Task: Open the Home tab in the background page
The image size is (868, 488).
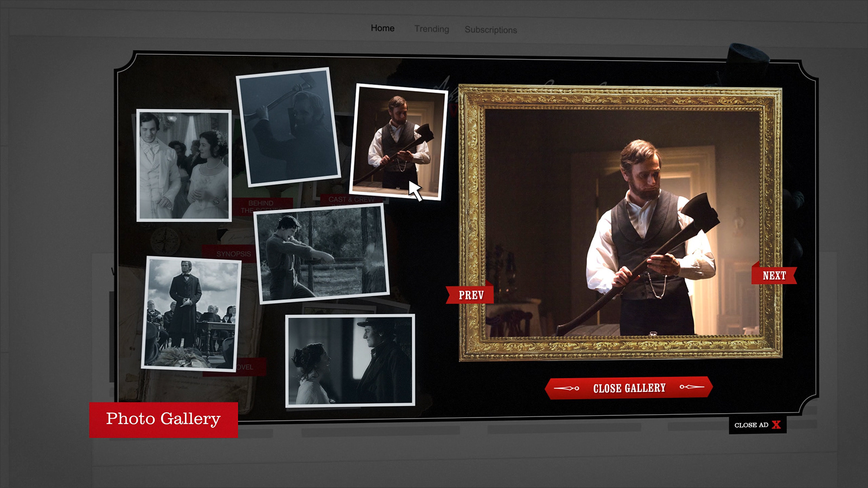Action: pos(382,28)
